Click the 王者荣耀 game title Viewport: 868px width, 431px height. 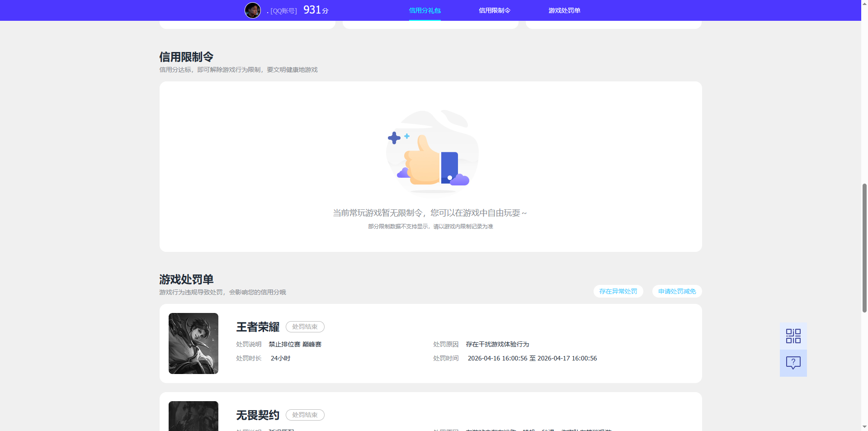(x=258, y=327)
